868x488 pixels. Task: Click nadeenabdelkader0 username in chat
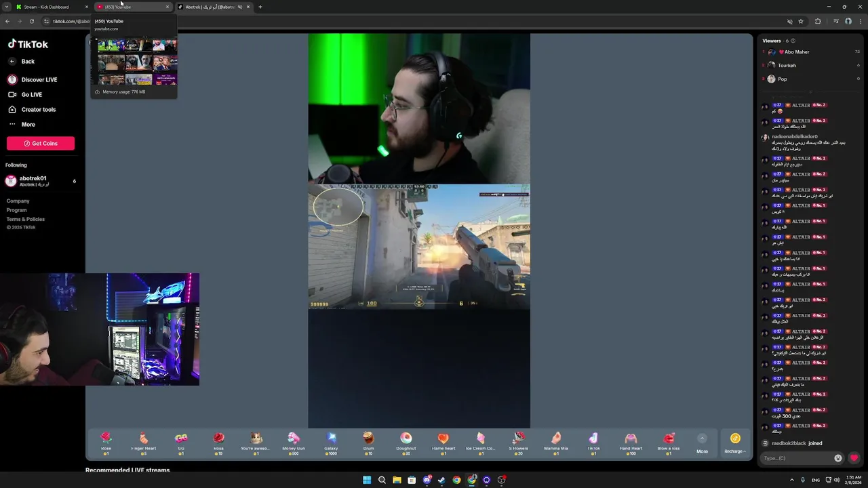pos(795,137)
